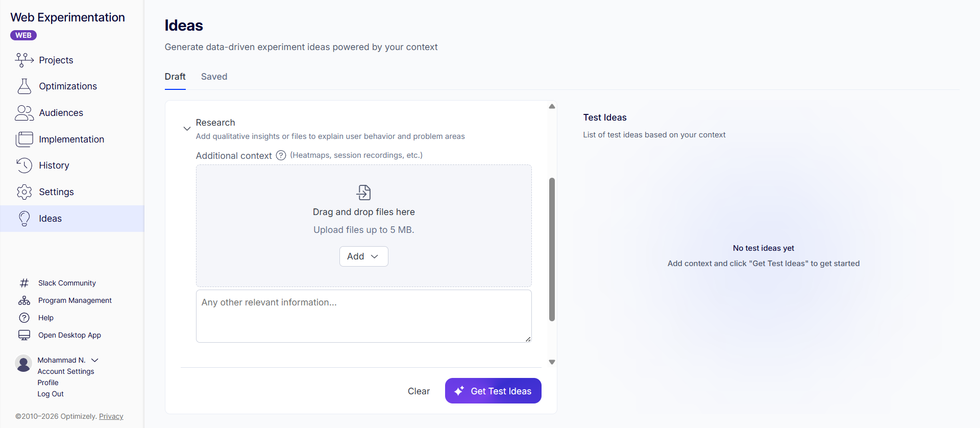
Task: Click the Slack Community hash icon
Action: pyautogui.click(x=24, y=283)
